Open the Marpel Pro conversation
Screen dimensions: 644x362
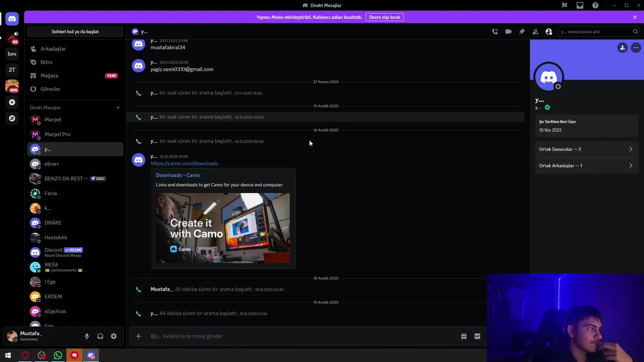coord(75,134)
